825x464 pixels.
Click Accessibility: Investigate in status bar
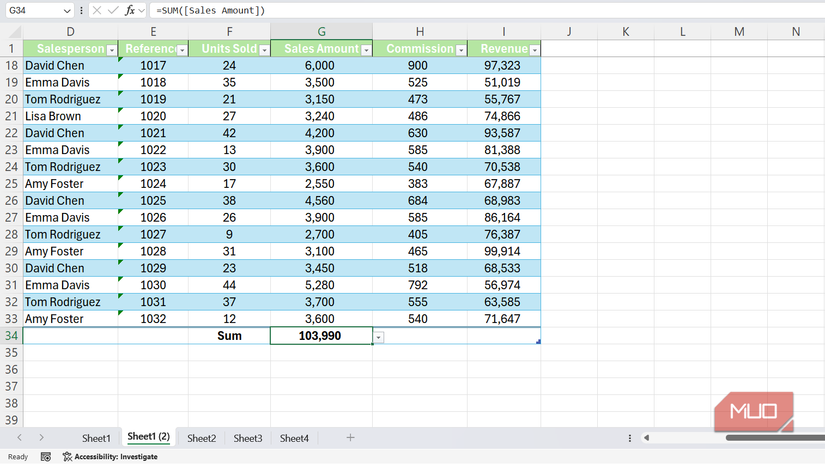110,457
